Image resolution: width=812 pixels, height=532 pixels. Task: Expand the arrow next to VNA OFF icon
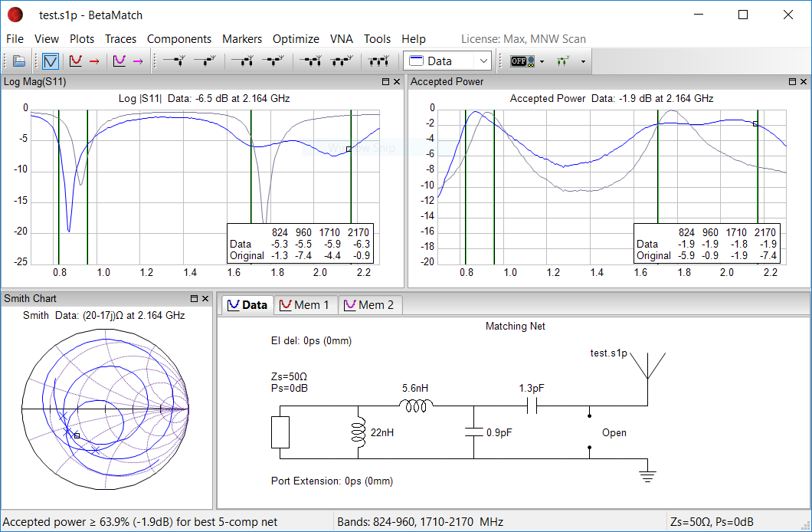pos(542,61)
